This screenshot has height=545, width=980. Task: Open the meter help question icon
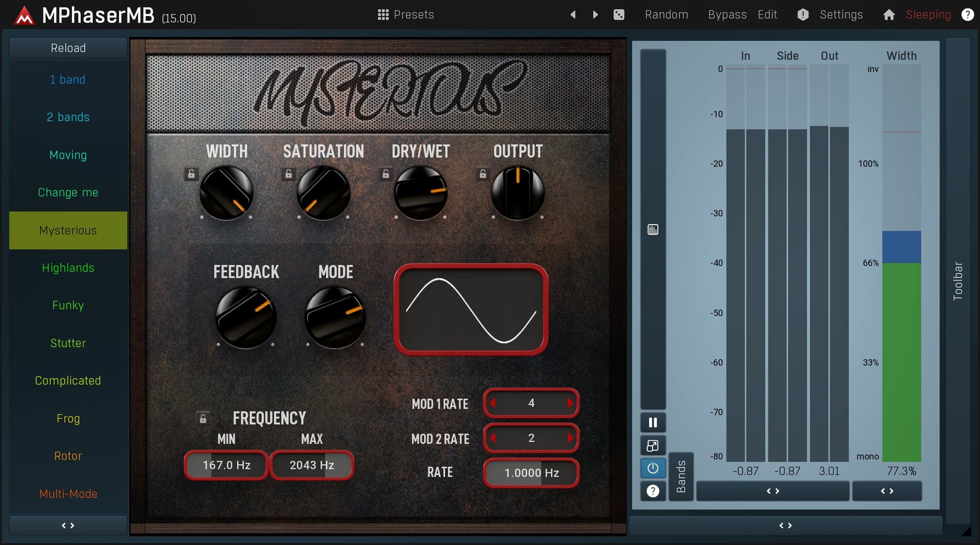(x=653, y=491)
